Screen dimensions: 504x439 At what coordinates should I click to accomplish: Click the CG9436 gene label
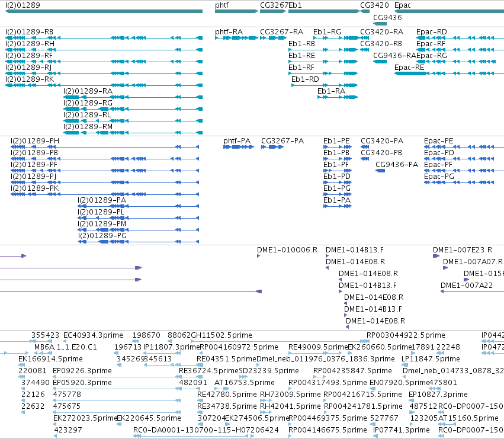pyautogui.click(x=387, y=17)
